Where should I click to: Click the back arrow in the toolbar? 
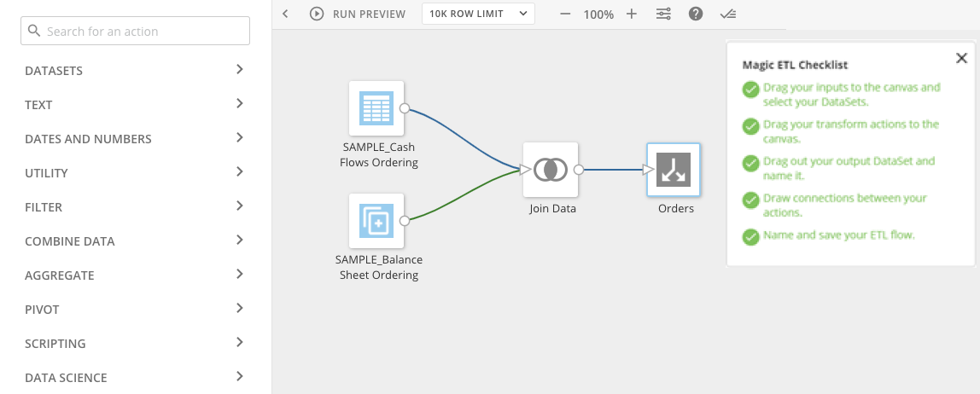click(x=285, y=14)
